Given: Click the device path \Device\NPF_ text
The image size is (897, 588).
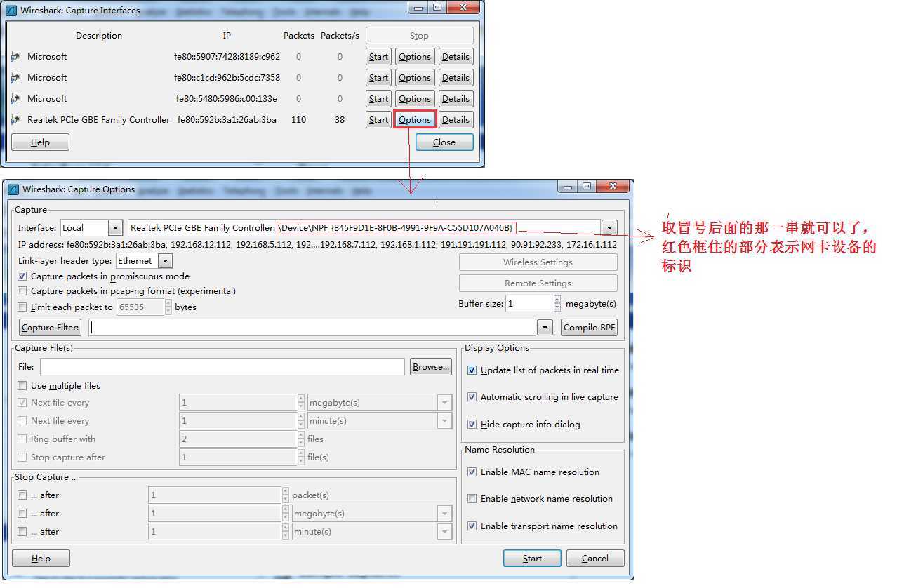Looking at the screenshot, I should [x=397, y=227].
